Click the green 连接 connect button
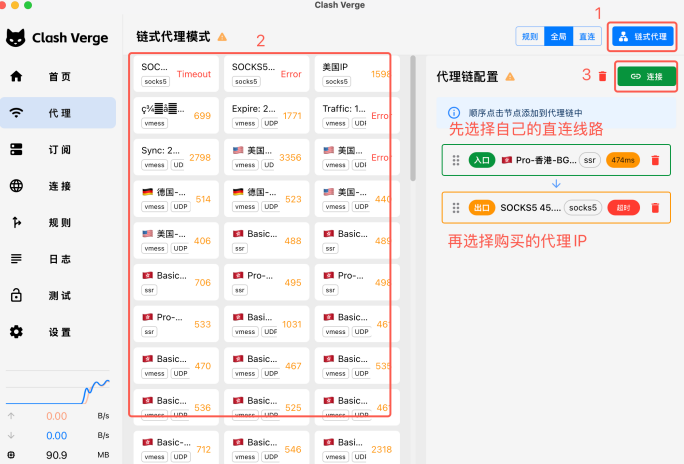 [x=646, y=76]
